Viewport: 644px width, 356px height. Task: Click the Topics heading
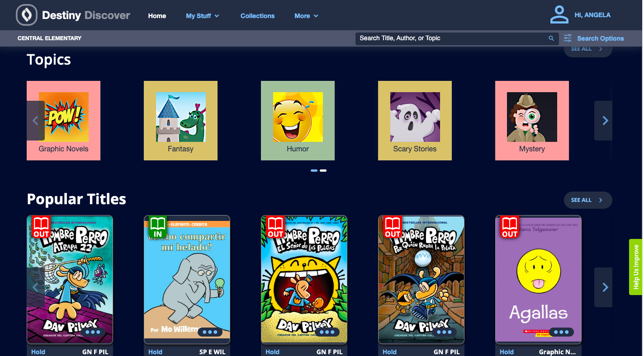click(x=49, y=60)
